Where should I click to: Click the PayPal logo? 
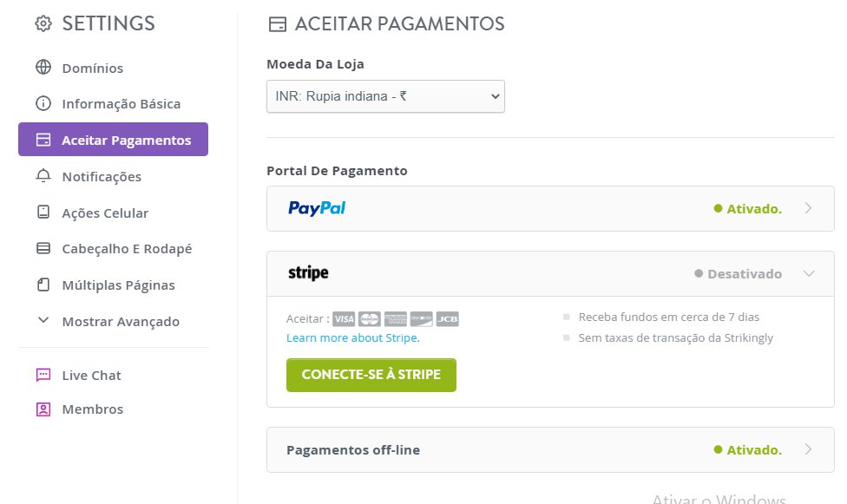pyautogui.click(x=317, y=208)
